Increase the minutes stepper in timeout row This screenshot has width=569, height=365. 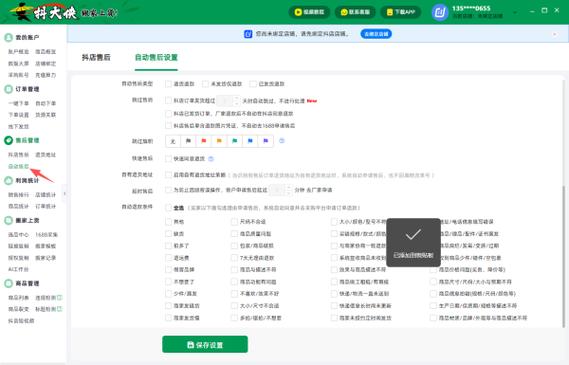tap(289, 187)
